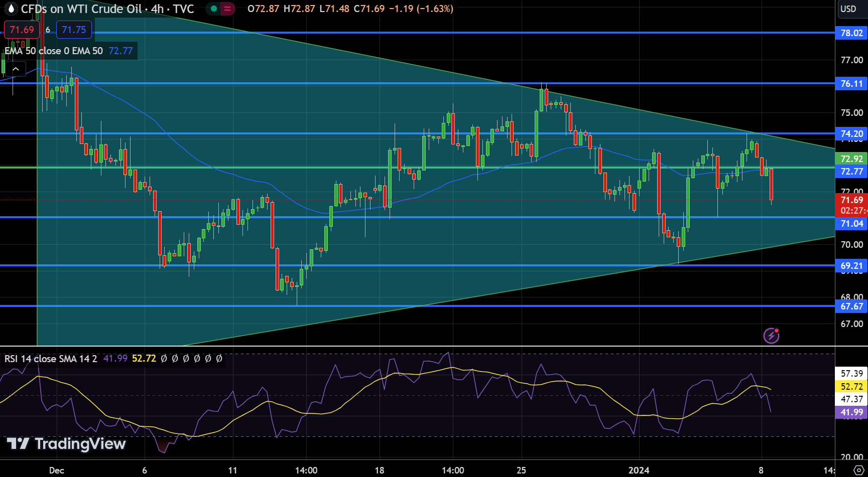Select the 71.04 horizontal line price label
Screen dimensions: 868x477
[851, 224]
